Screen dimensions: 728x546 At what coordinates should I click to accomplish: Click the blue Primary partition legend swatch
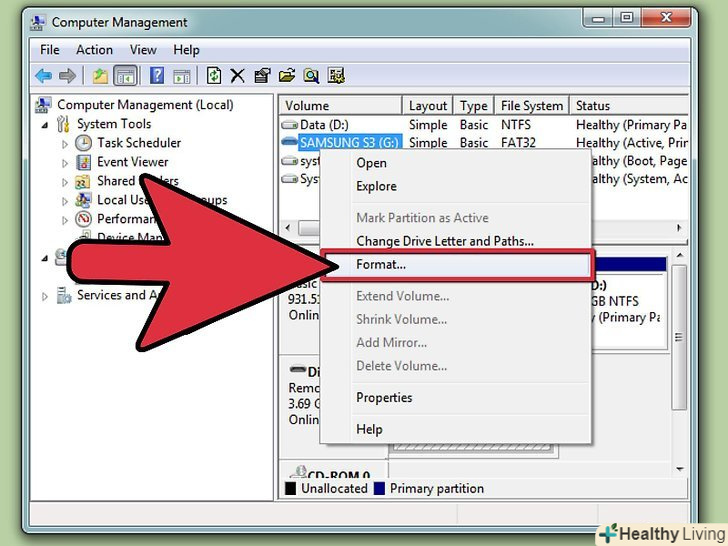(379, 488)
